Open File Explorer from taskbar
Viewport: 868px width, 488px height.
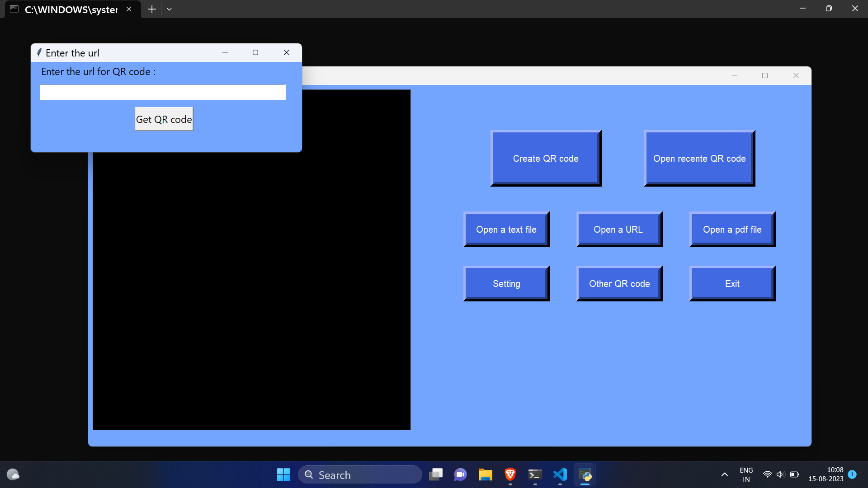point(485,475)
